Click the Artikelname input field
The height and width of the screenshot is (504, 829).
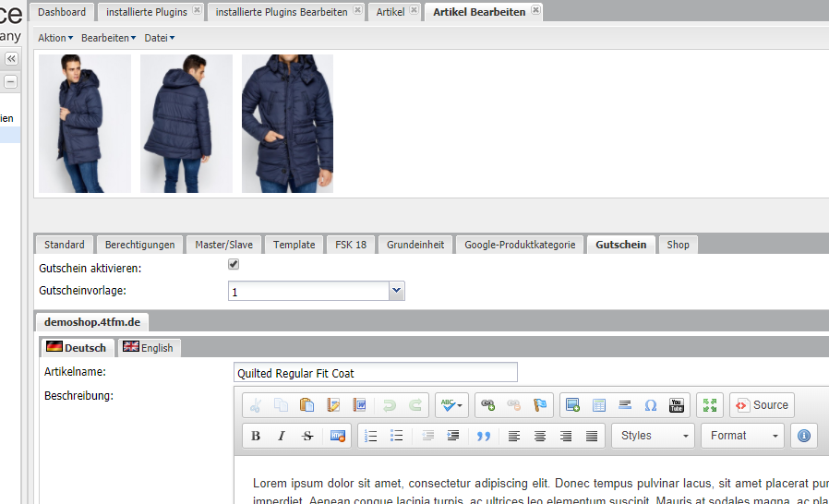[x=375, y=373]
